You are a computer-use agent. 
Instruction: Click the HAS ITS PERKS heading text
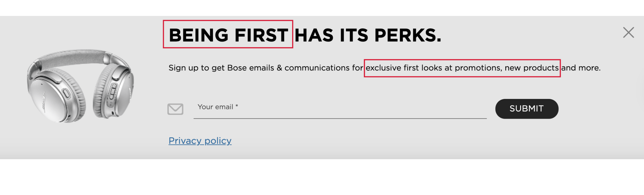click(368, 35)
